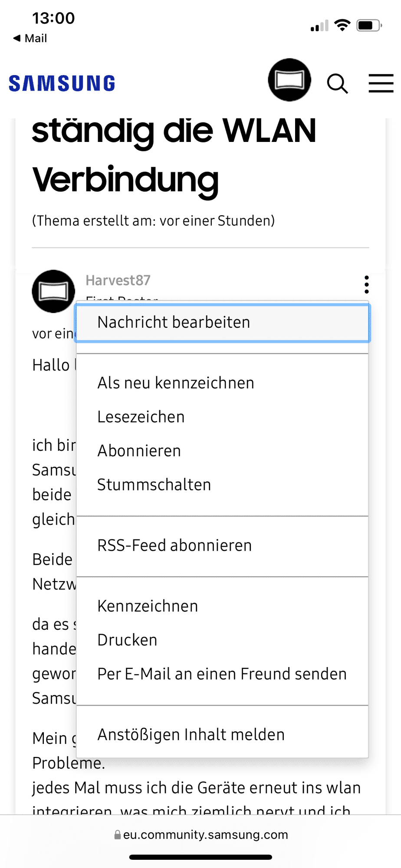The height and width of the screenshot is (868, 401).
Task: Tap the lock icon beside the URL
Action: pos(117,835)
